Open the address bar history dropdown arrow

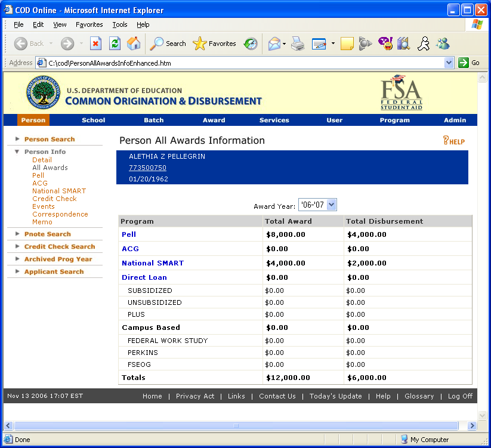[x=449, y=63]
